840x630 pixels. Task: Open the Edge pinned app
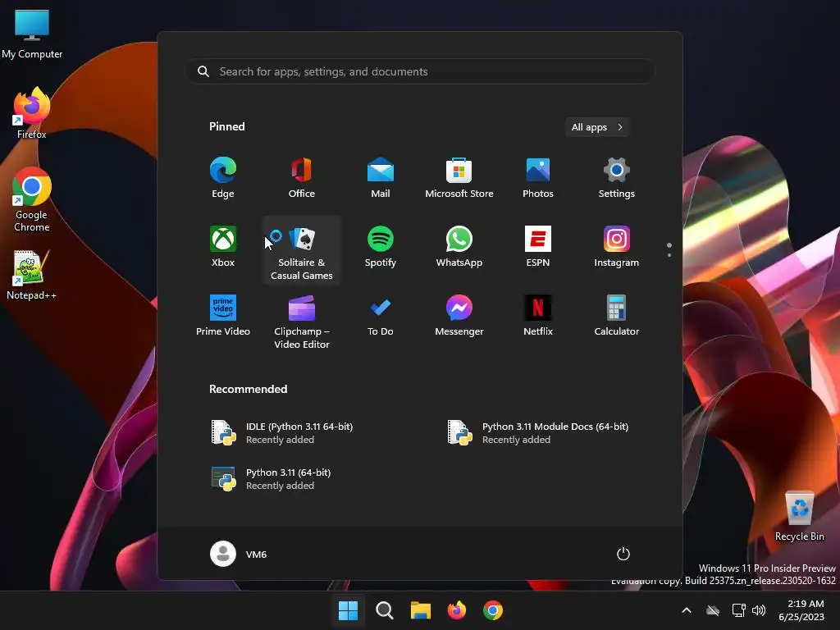[x=223, y=178]
